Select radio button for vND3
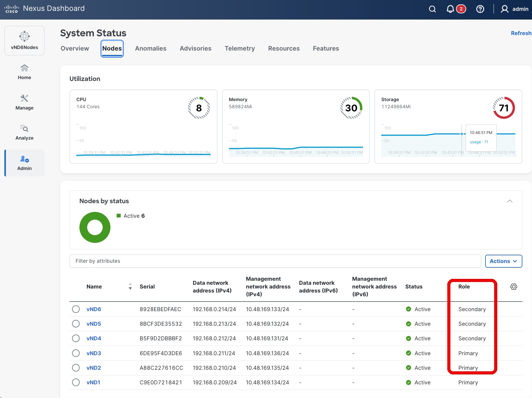This screenshot has height=398, width=532. 76,353
